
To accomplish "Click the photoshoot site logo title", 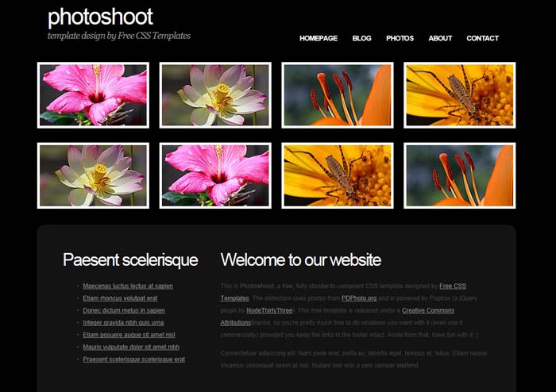I will point(100,17).
